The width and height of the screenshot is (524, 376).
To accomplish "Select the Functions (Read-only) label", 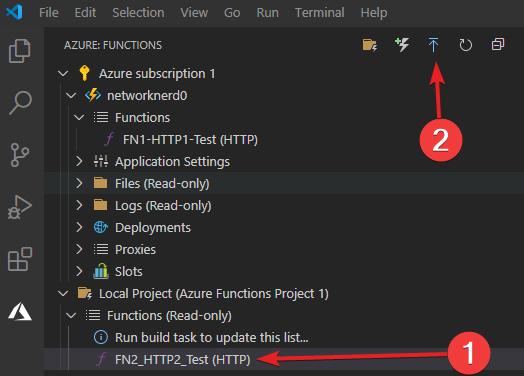I will click(169, 316).
